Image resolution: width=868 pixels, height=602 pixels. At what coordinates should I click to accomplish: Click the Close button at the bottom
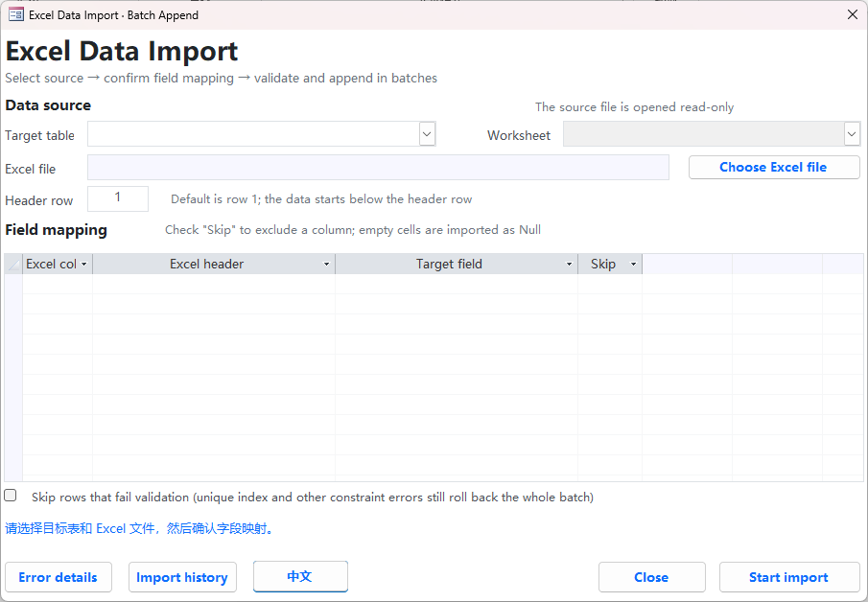(651, 577)
